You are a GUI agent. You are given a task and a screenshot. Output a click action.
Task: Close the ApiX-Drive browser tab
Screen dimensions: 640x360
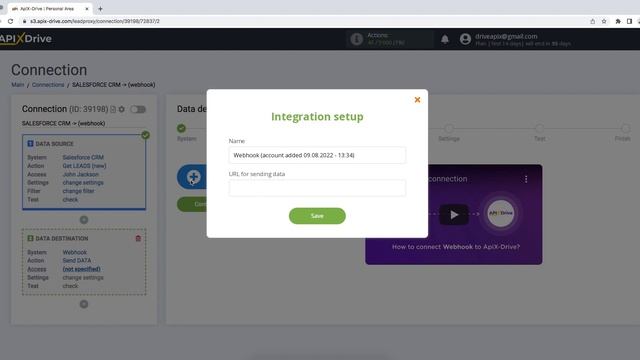coord(87,9)
